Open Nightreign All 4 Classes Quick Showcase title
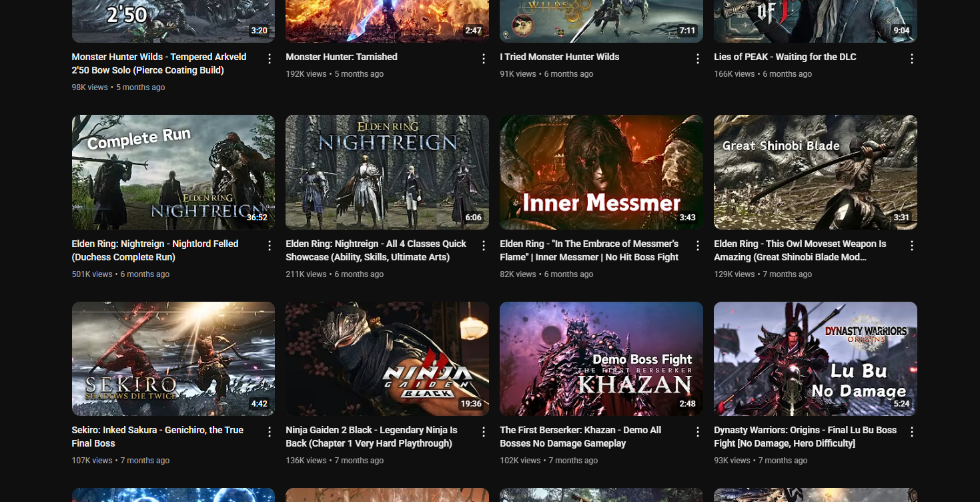 click(376, 250)
